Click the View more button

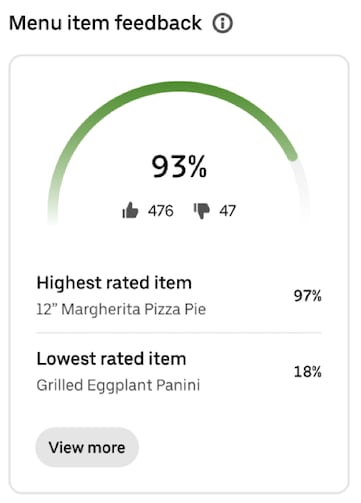[87, 447]
